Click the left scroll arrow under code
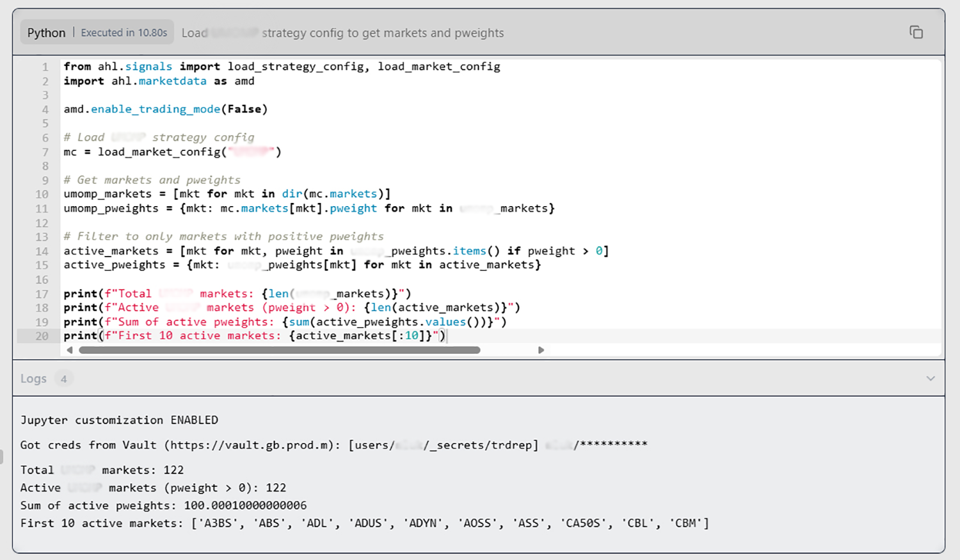960x560 pixels. (x=70, y=350)
